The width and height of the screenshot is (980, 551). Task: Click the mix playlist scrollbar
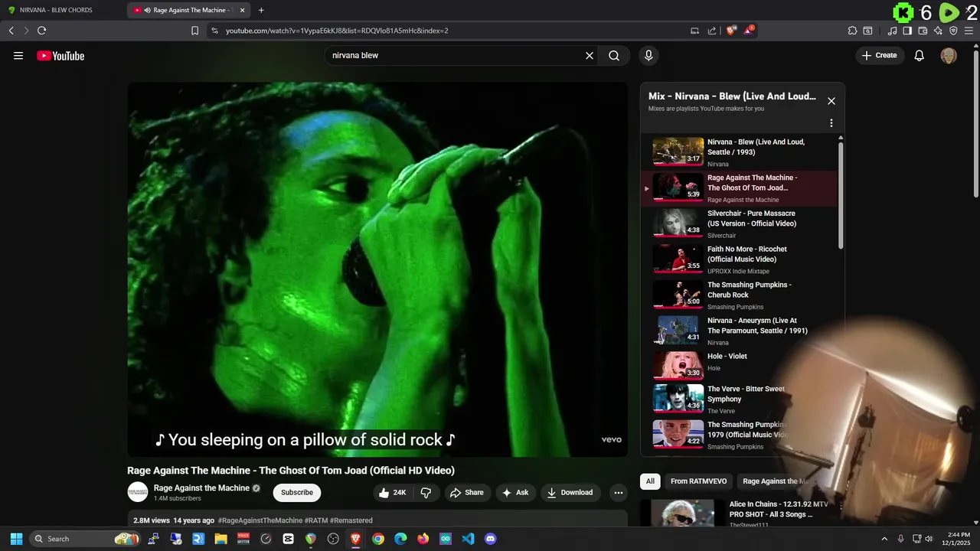pyautogui.click(x=841, y=194)
